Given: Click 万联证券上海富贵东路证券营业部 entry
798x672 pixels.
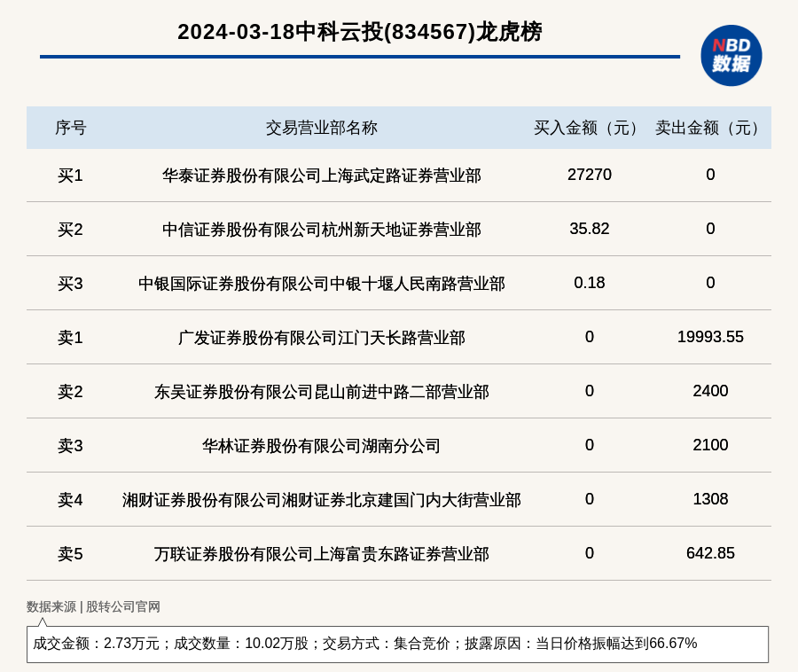Looking at the screenshot, I should [321, 554].
